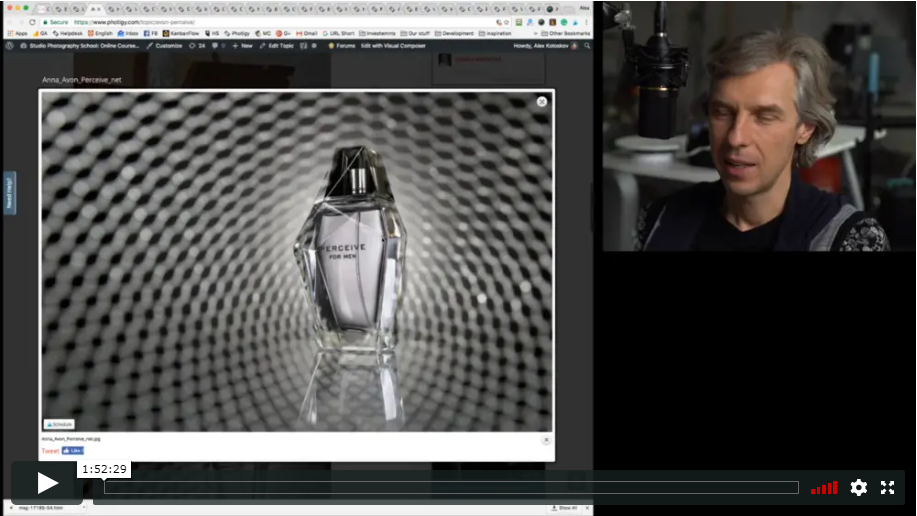This screenshot has width=917, height=516.
Task: Seek along the video progress bar
Action: (x=451, y=487)
